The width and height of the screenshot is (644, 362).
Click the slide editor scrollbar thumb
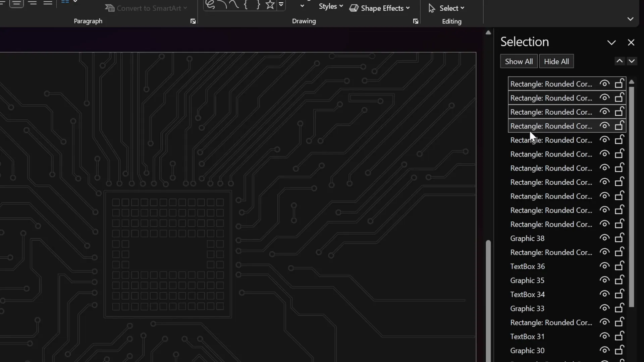point(488,300)
